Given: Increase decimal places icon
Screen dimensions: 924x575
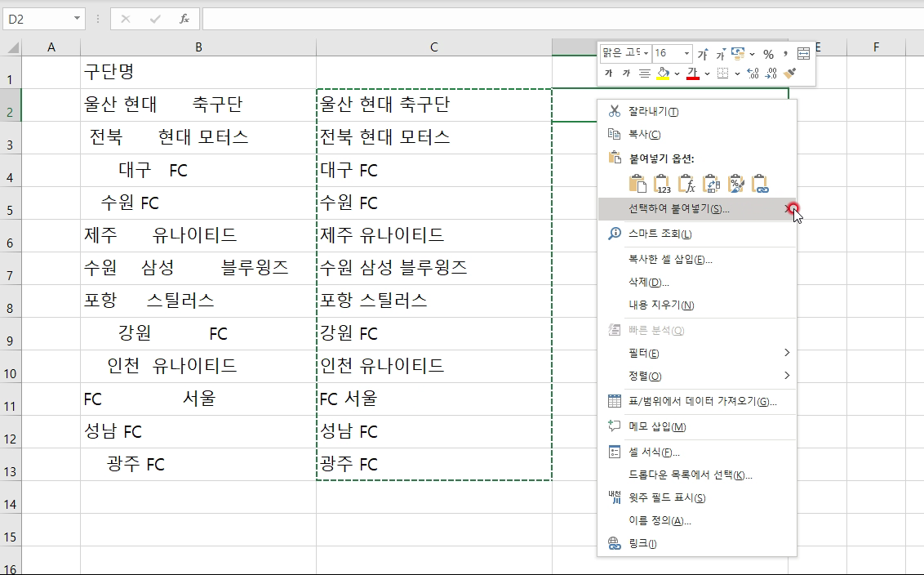Looking at the screenshot, I should [753, 74].
